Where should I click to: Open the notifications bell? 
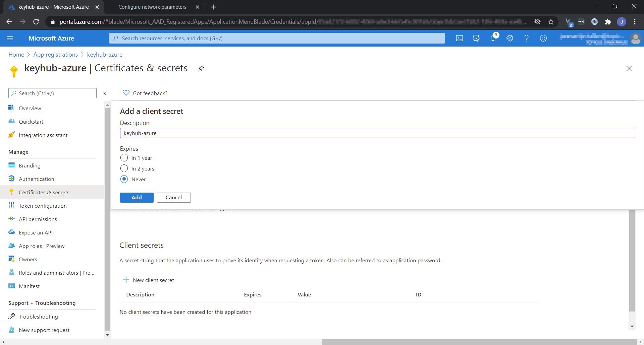coord(493,38)
